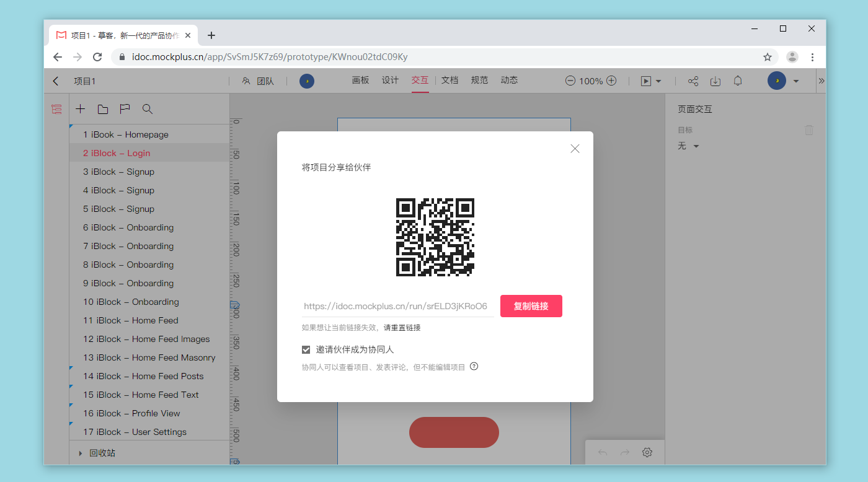Click the zoom in plus button
Screen dimensions: 868x482
click(x=611, y=81)
